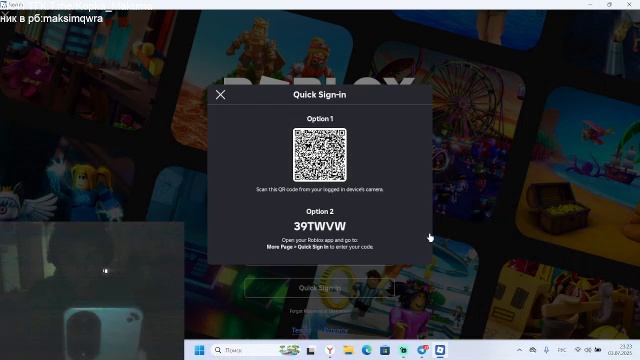Open network settings from the tray
This screenshot has height=360, width=640.
click(578, 350)
